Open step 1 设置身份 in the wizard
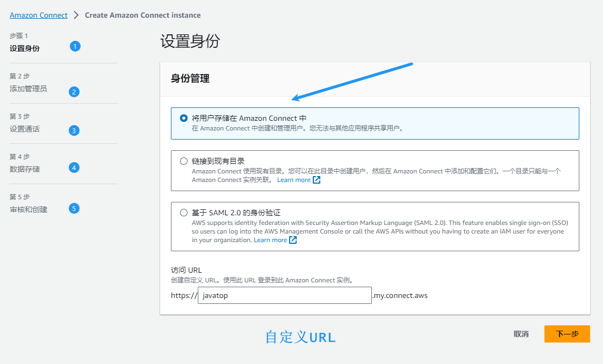This screenshot has height=364, width=603. pyautogui.click(x=25, y=48)
